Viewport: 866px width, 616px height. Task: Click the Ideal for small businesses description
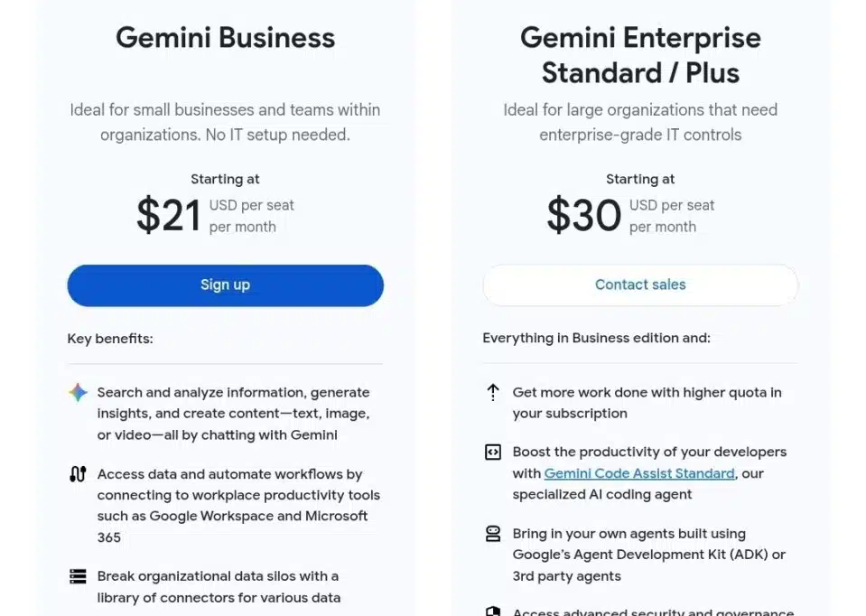[x=225, y=122]
